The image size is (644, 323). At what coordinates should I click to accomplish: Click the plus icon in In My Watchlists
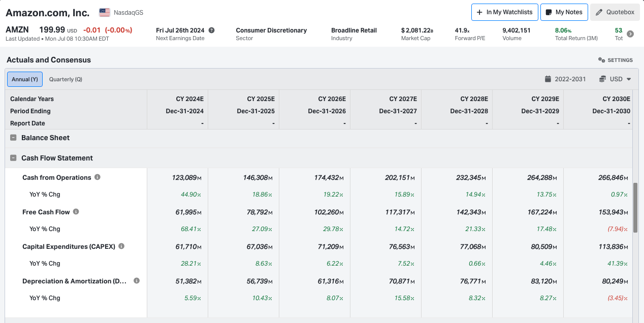[479, 12]
